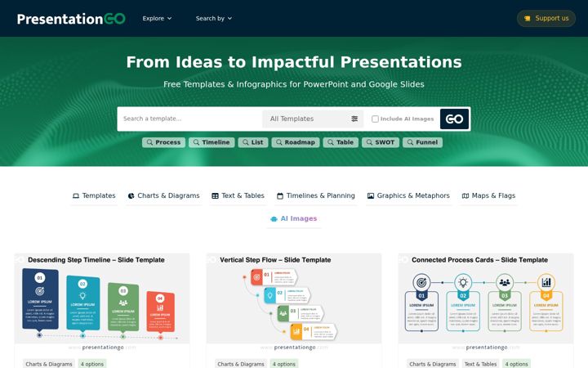The width and height of the screenshot is (588, 368).
Task: Click magnifier icon on Roadmap tag
Action: point(279,142)
